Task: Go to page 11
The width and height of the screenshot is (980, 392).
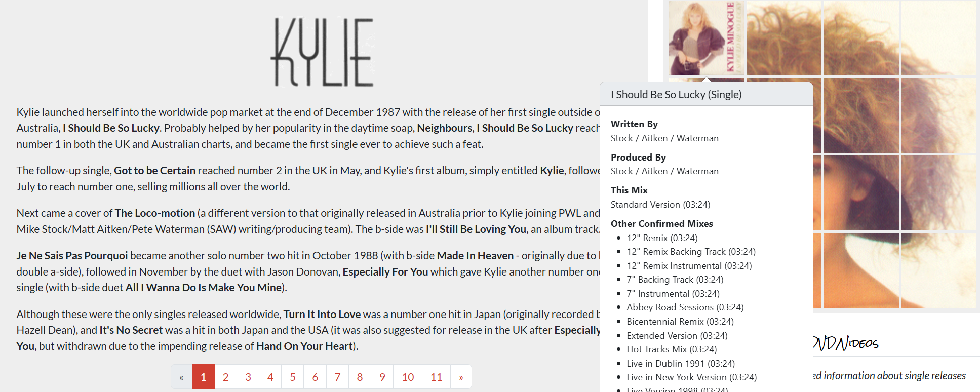Action: (437, 377)
